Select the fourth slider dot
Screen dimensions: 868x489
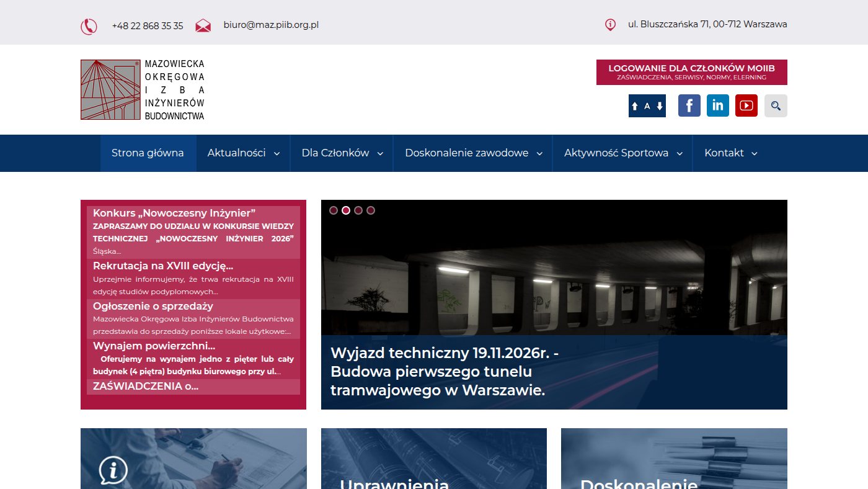point(371,210)
